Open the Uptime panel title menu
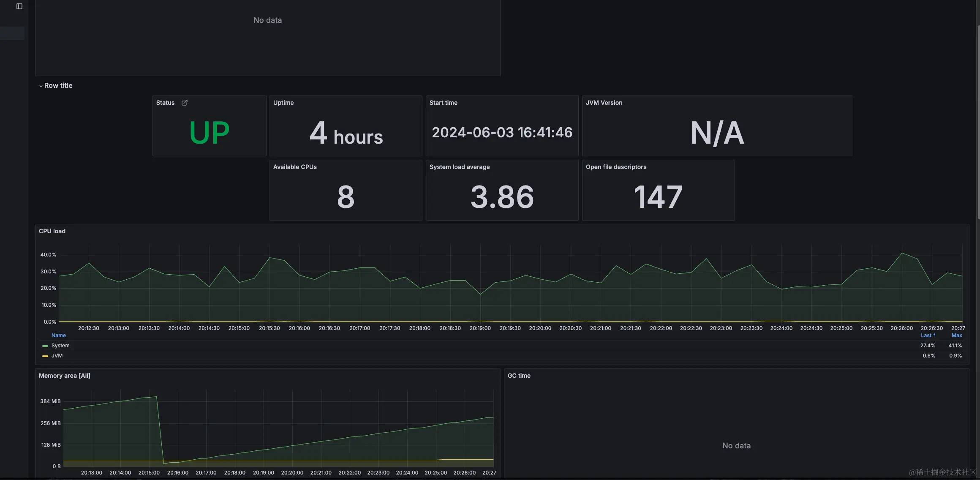 coord(283,103)
